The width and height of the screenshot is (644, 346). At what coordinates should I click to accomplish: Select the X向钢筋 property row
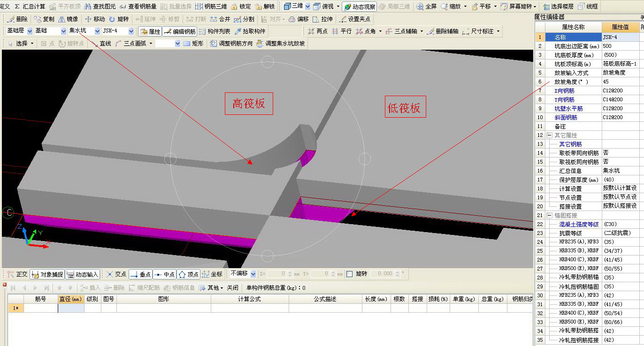click(x=587, y=90)
